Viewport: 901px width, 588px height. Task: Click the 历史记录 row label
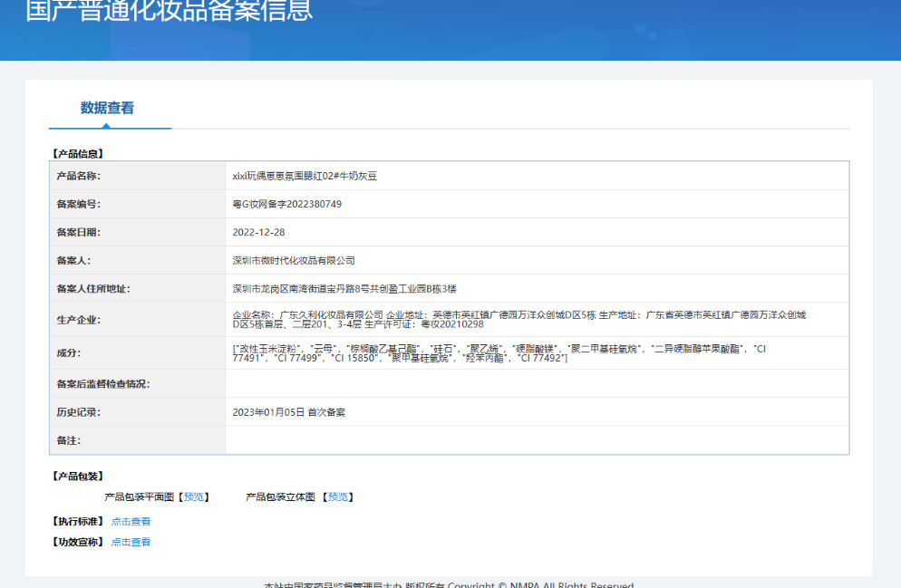pyautogui.click(x=79, y=412)
